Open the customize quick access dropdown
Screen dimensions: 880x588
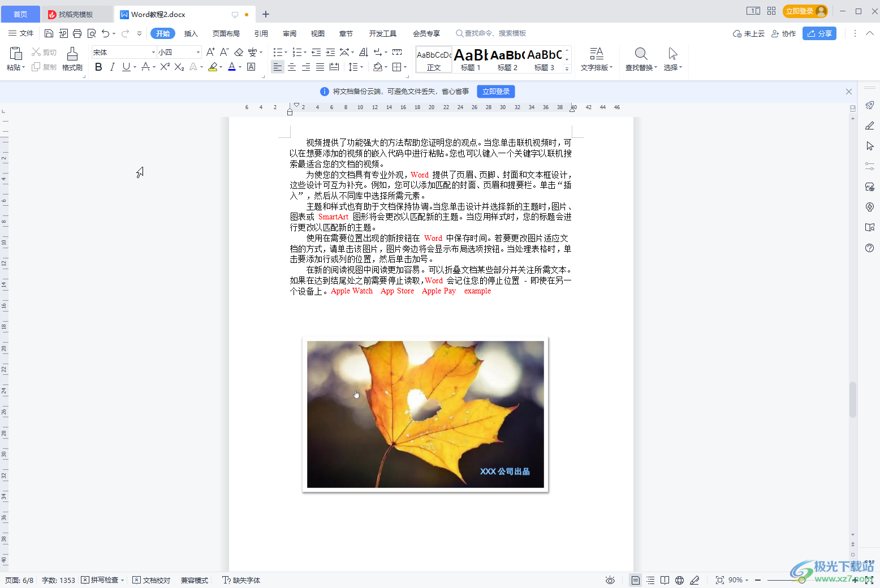coord(139,33)
